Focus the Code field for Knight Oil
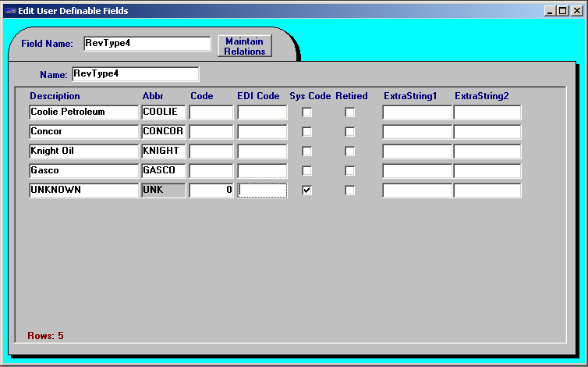This screenshot has width=588, height=367. coord(211,151)
